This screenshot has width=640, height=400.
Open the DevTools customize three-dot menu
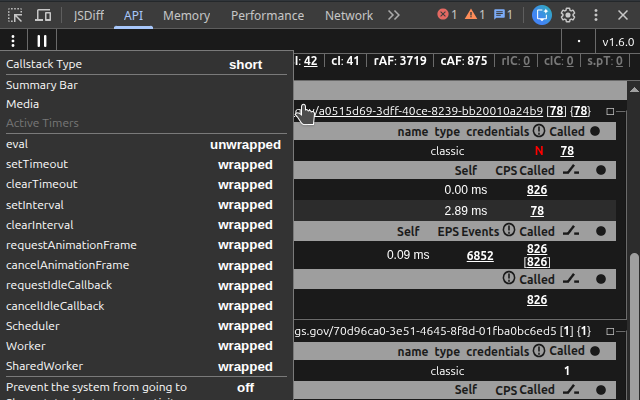pyautogui.click(x=596, y=16)
